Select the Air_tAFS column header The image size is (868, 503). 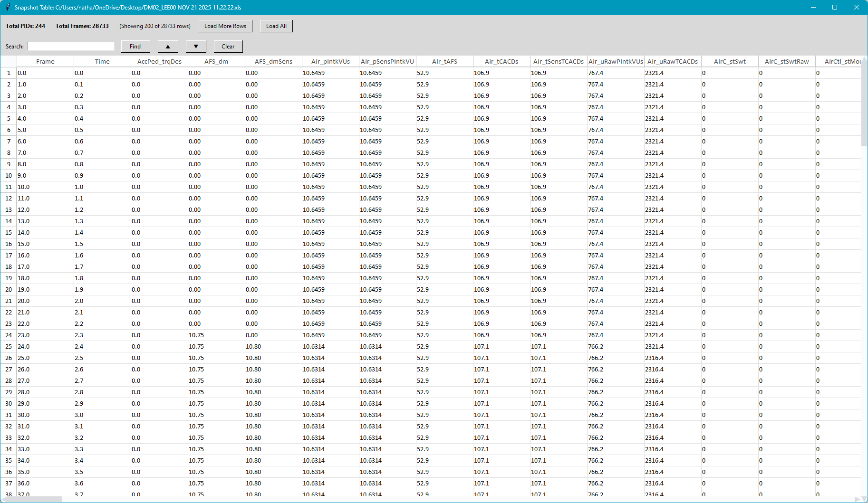click(444, 61)
